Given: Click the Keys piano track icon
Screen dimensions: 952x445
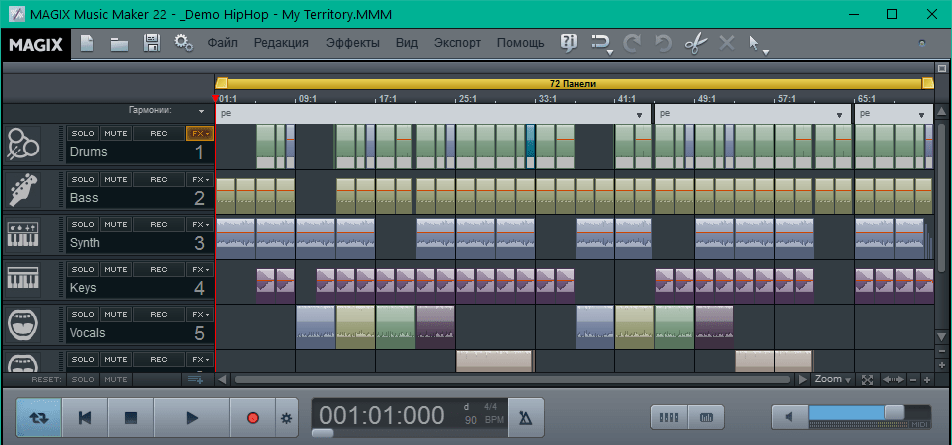Looking at the screenshot, I should click(23, 279).
